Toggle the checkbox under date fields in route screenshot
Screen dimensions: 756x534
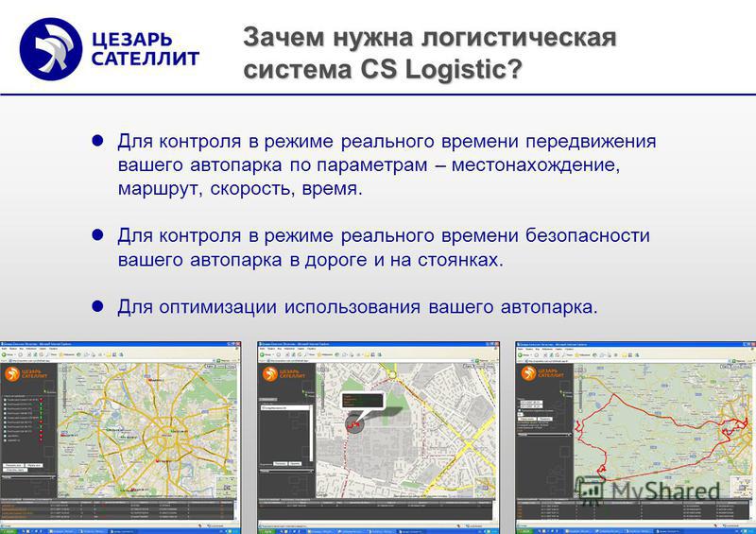click(519, 410)
